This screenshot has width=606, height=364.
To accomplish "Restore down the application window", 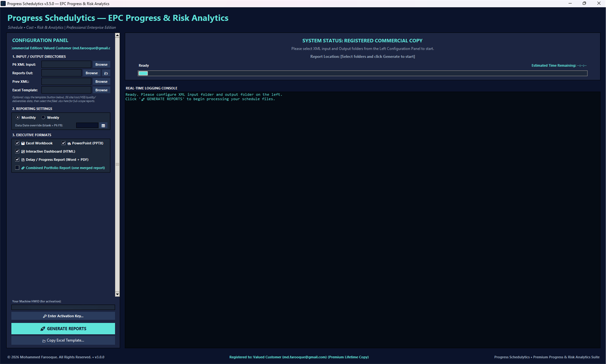I will [x=584, y=3].
